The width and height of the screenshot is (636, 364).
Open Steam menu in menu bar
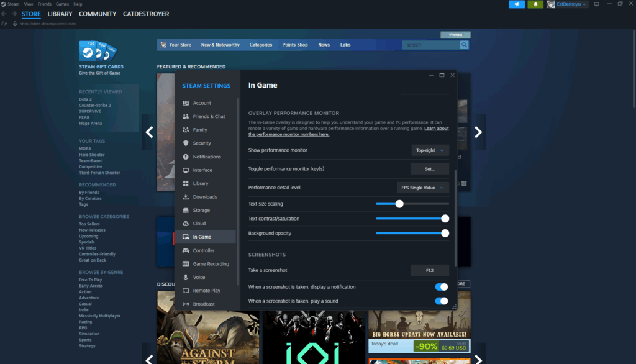13,4
